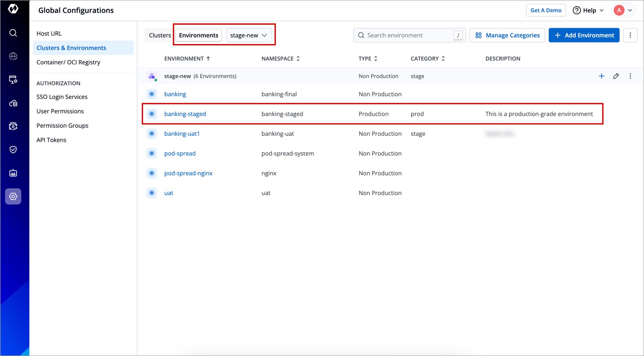Open Container/ OCI Registry settings
This screenshot has height=356, width=644.
point(68,62)
